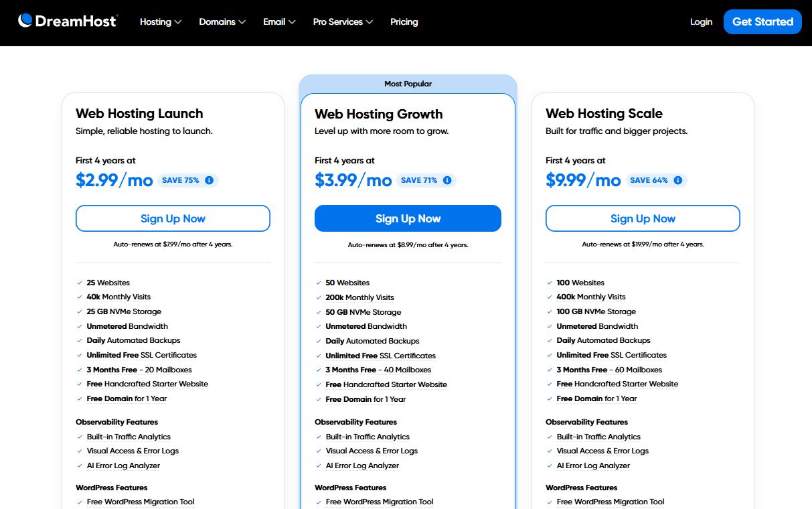Click the checkmark beside AI Error Log Analyzer
812x509 pixels.
80,465
